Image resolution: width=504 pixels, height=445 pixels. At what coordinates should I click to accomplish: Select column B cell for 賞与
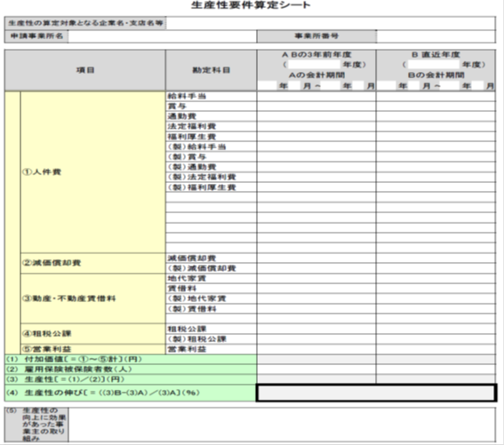[x=436, y=106]
